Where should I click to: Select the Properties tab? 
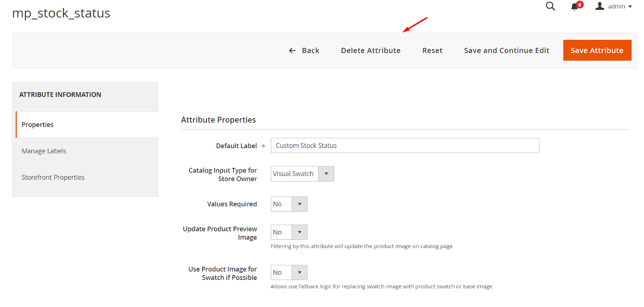point(37,124)
